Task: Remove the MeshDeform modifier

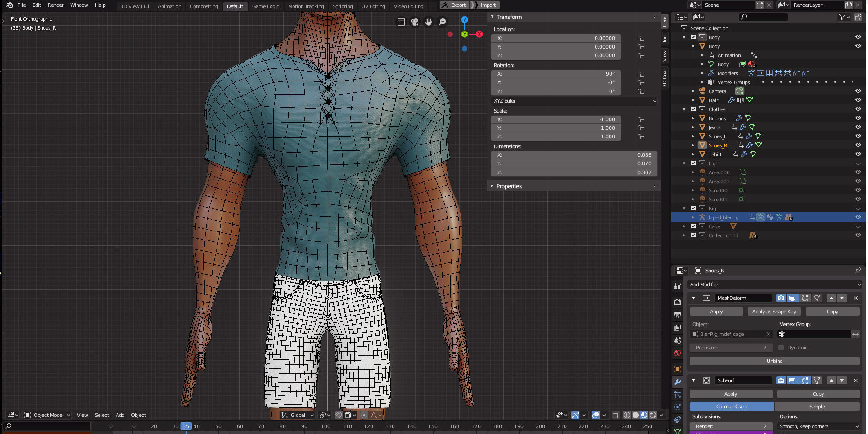Action: point(856,298)
